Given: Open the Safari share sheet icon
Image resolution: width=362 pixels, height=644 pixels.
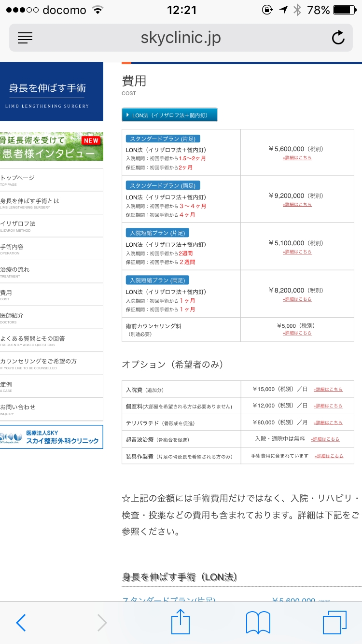Looking at the screenshot, I should click(181, 622).
